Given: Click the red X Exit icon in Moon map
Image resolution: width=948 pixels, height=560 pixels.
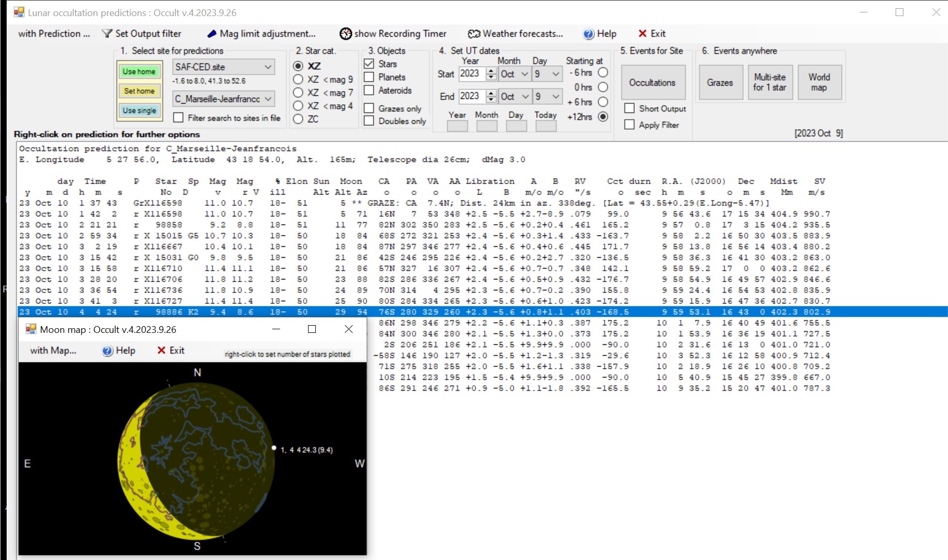Looking at the screenshot, I should click(161, 351).
